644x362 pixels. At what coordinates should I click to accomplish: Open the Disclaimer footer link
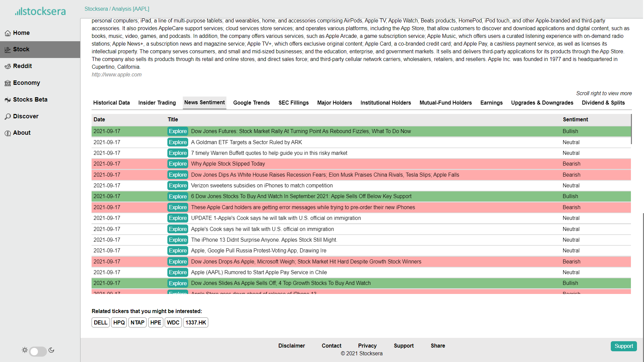click(x=291, y=346)
